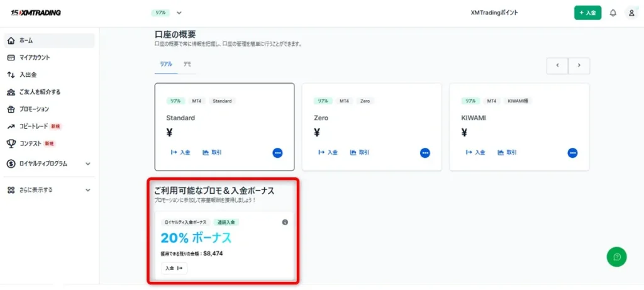Click the XMTrading logo
644x290 pixels.
[36, 13]
